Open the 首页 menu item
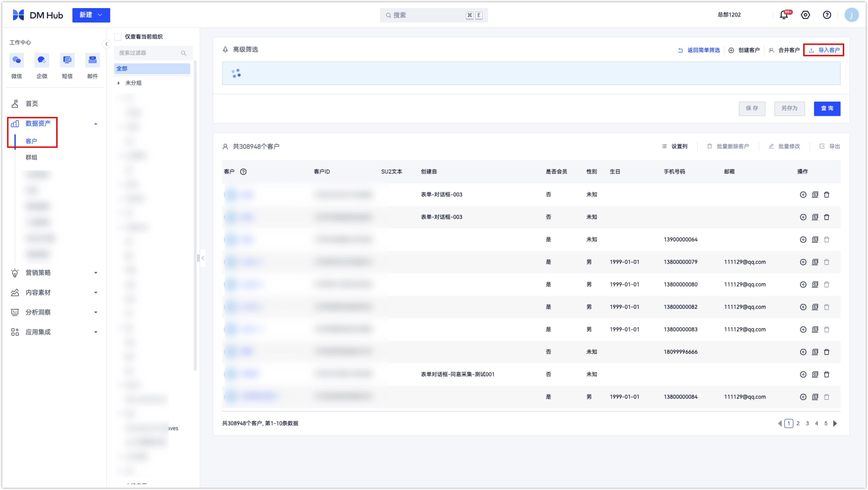Screen dimensions: 868x490 click(32, 104)
